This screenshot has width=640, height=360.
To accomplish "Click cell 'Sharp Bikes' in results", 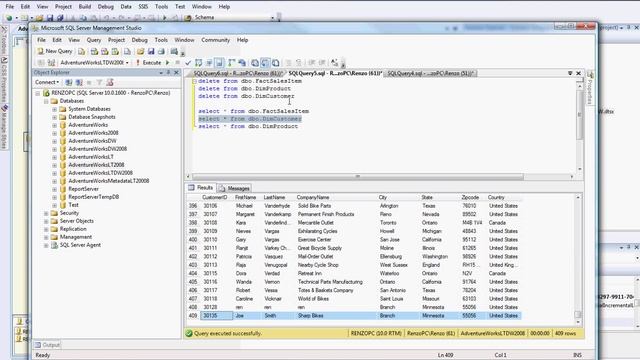I will [311, 316].
